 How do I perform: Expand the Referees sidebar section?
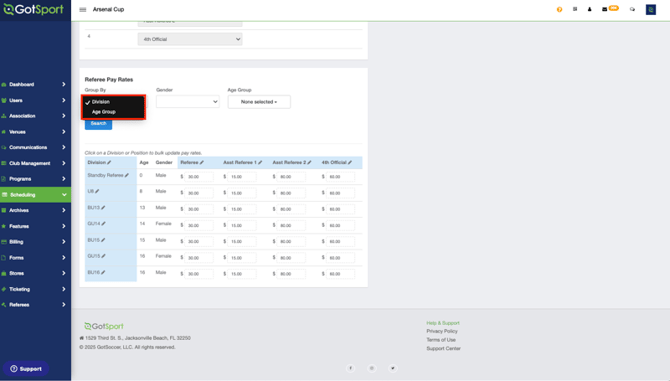[35, 305]
